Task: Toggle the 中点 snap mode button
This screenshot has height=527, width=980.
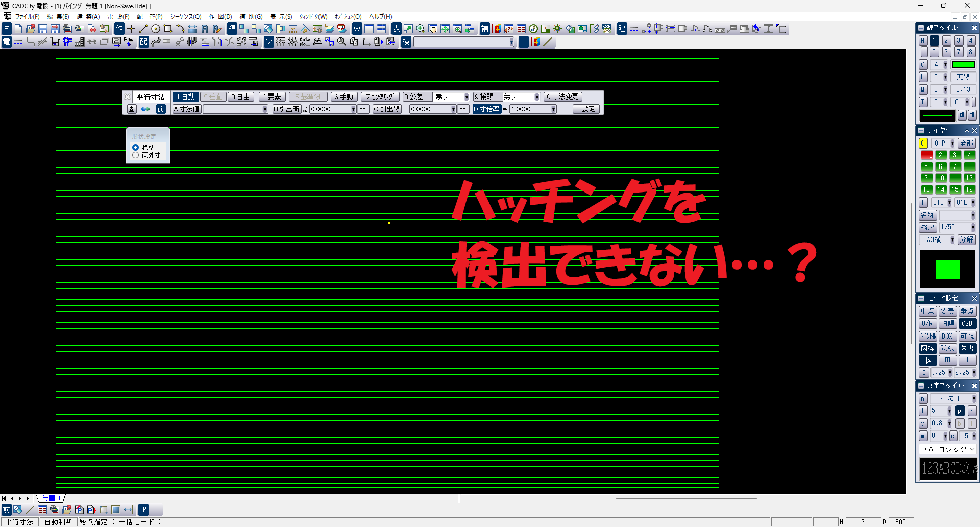Action: [x=927, y=311]
